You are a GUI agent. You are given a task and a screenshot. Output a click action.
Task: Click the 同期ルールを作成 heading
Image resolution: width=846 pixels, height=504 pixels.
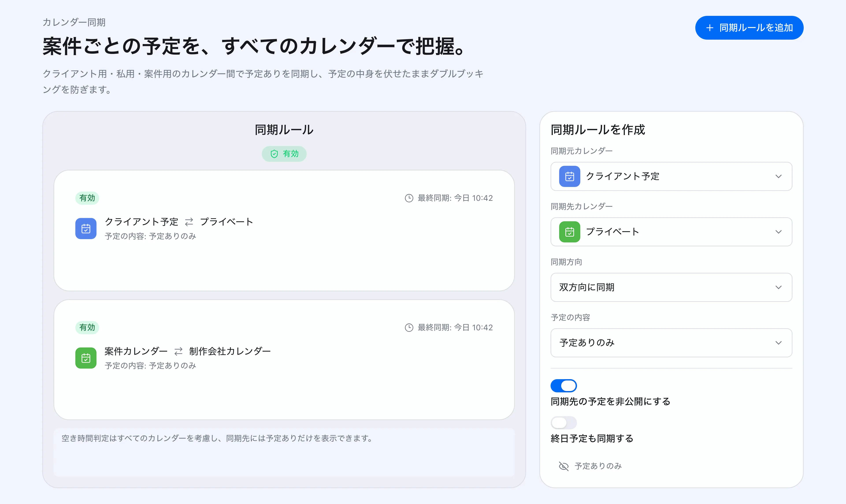coord(598,130)
